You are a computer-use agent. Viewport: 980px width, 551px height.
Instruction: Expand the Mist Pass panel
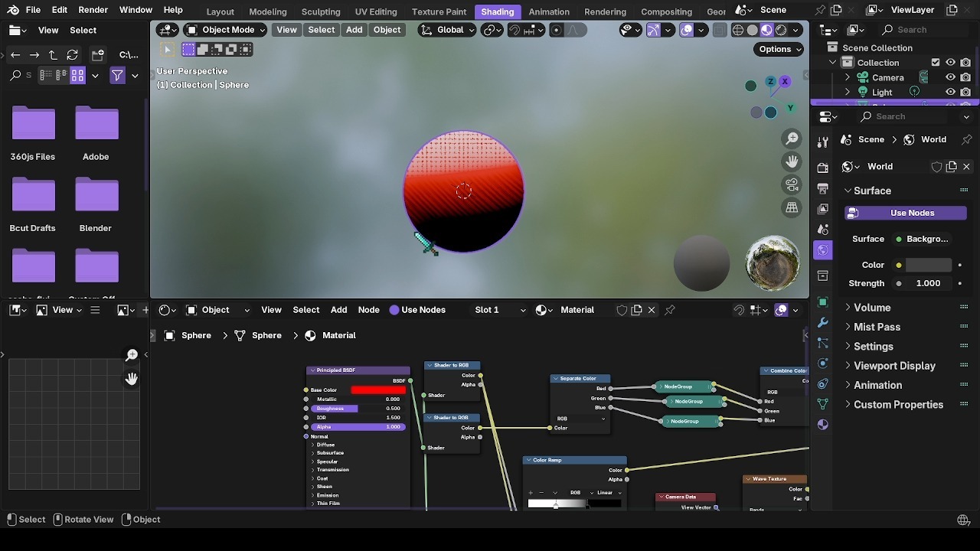click(x=877, y=327)
